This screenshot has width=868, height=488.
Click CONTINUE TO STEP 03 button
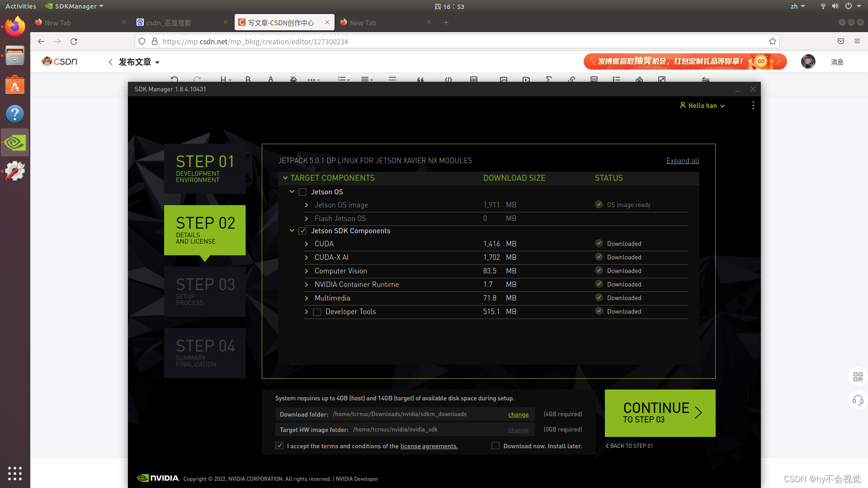tap(660, 413)
